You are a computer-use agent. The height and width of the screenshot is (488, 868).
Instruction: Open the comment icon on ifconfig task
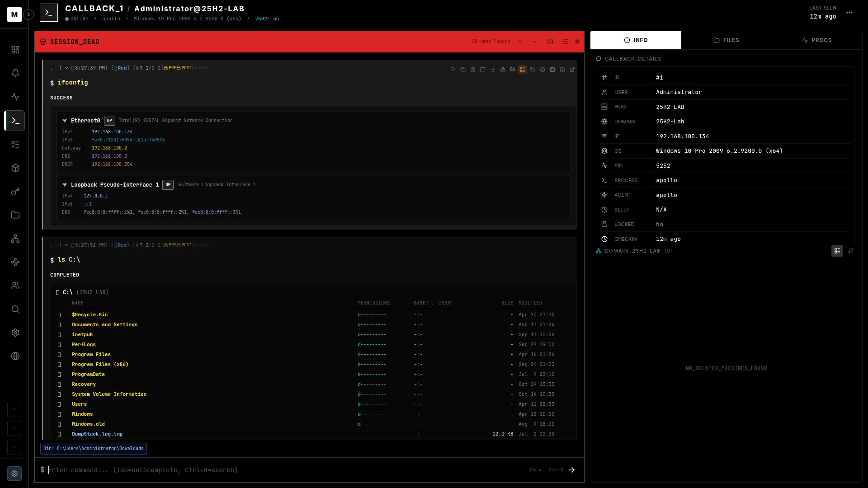(483, 70)
